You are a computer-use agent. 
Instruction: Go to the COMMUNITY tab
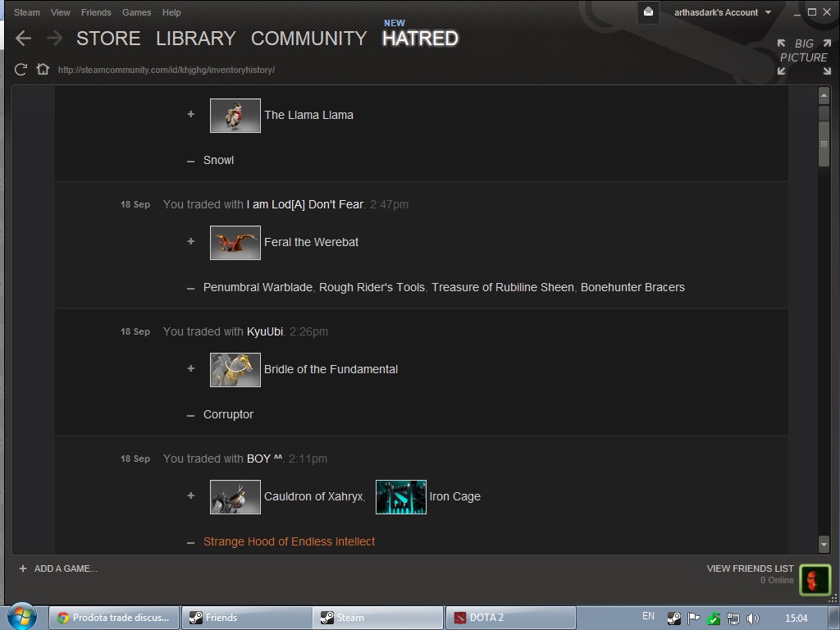tap(309, 39)
